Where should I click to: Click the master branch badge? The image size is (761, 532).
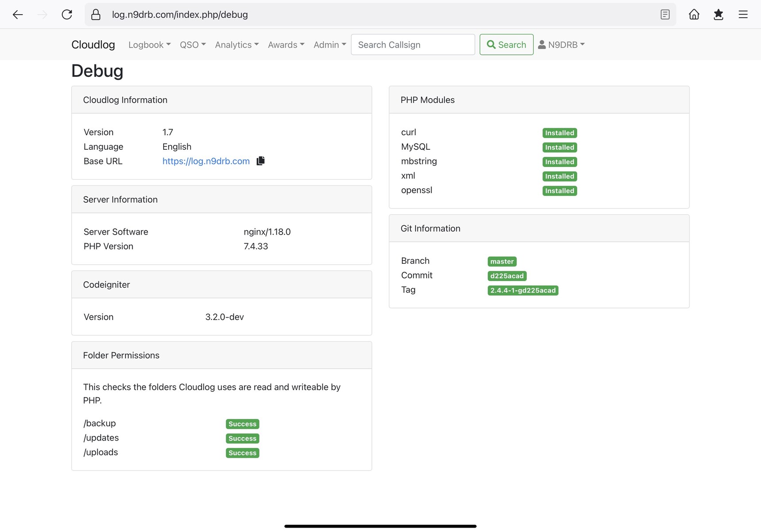(x=501, y=262)
